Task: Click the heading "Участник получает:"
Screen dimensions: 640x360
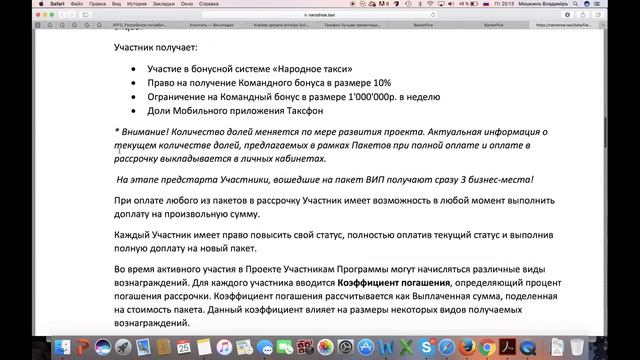Action: (156, 47)
